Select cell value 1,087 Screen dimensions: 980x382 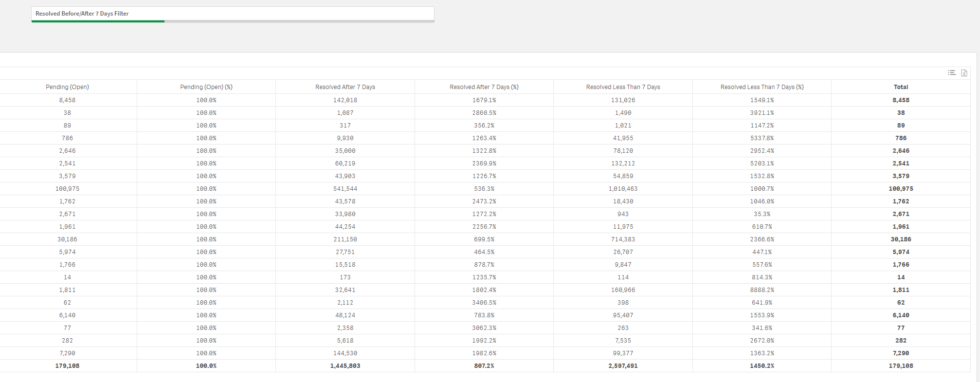coord(345,113)
